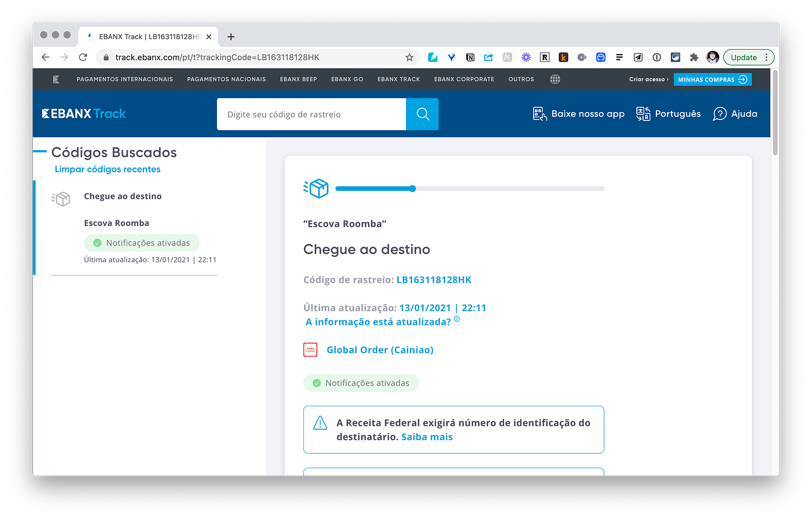Click the Português translate icon
Screen dimensions: 812x519
(x=643, y=114)
